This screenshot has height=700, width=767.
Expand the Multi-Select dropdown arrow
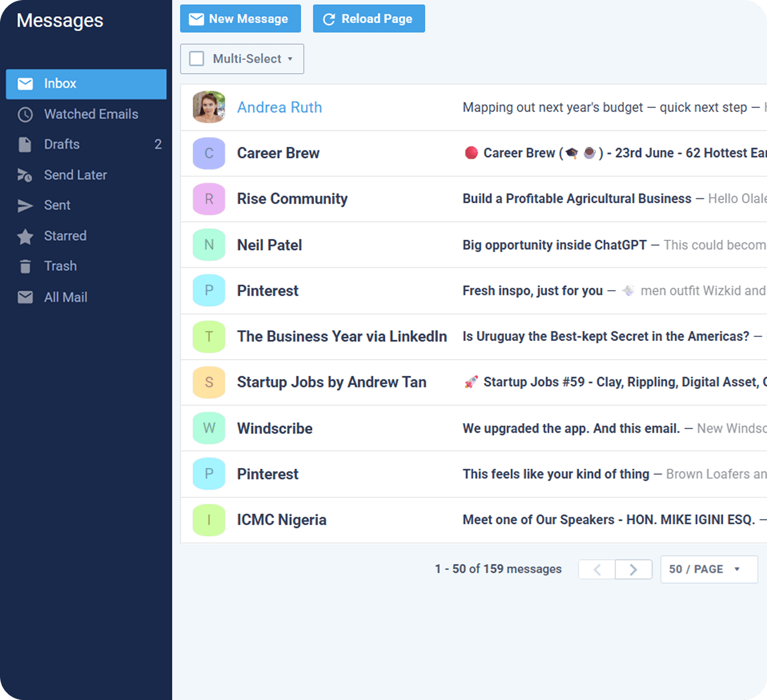tap(290, 59)
